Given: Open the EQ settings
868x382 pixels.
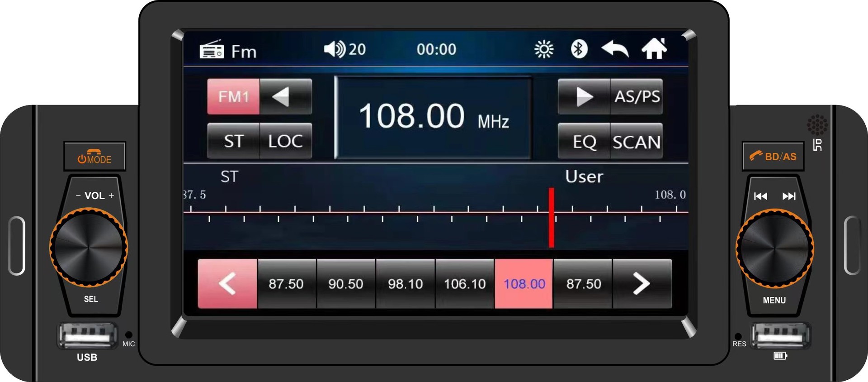Looking at the screenshot, I should point(584,141).
